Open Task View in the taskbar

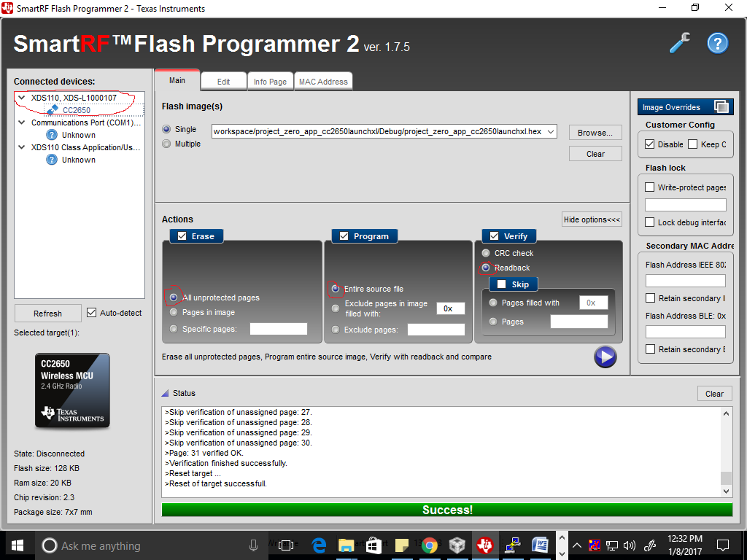(286, 545)
